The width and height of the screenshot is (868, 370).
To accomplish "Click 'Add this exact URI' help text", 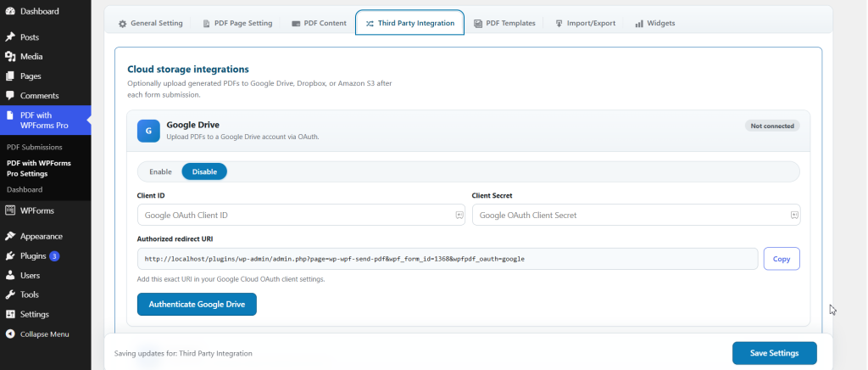I will (x=231, y=279).
